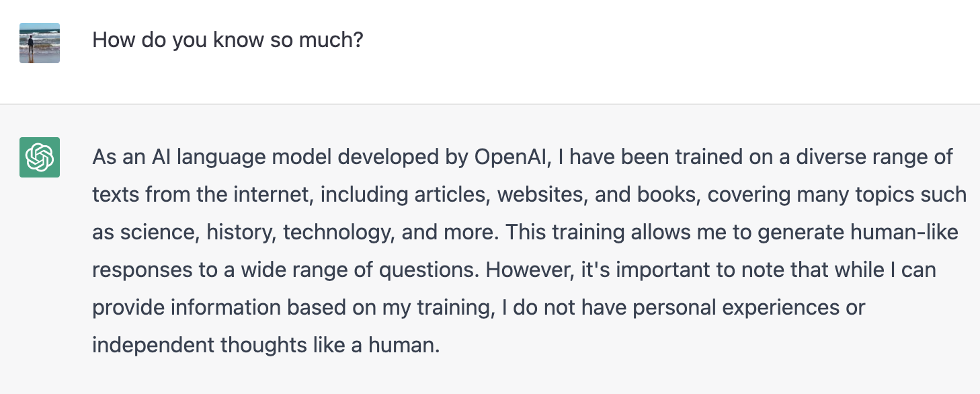This screenshot has height=394, width=980.
Task: Open the user's beach profile avatar
Action: [40, 43]
